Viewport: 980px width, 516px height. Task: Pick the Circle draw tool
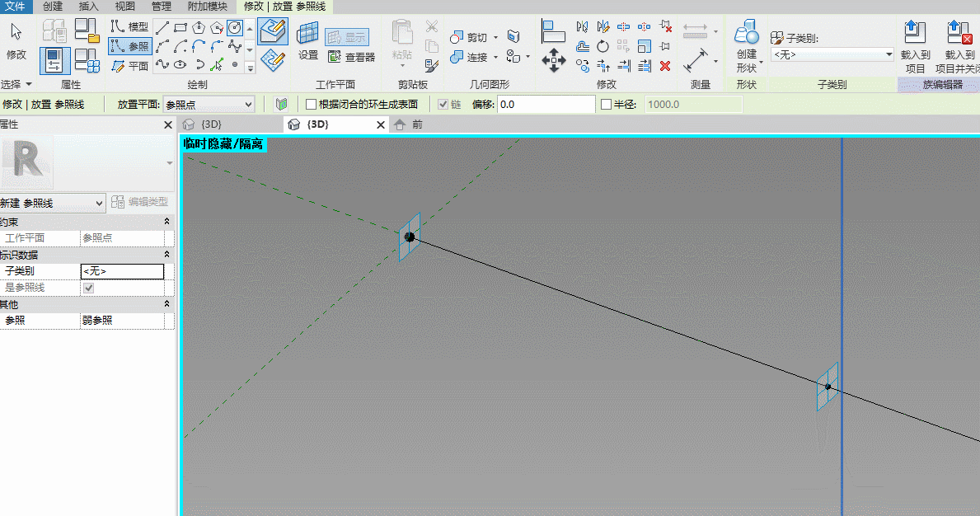234,27
